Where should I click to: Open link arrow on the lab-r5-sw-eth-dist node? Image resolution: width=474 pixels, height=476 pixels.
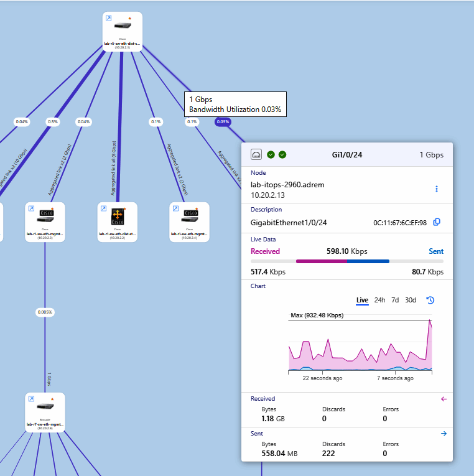click(108, 18)
